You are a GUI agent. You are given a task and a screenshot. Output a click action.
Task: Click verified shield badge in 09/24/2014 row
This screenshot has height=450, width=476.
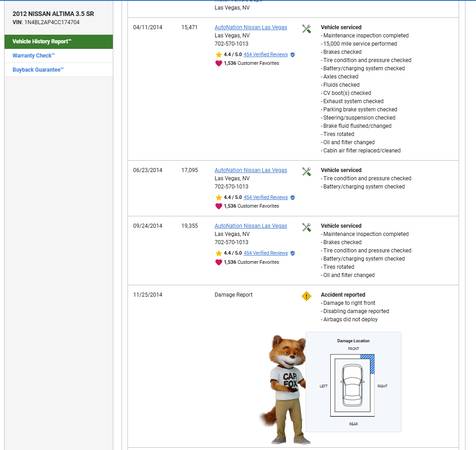point(292,253)
